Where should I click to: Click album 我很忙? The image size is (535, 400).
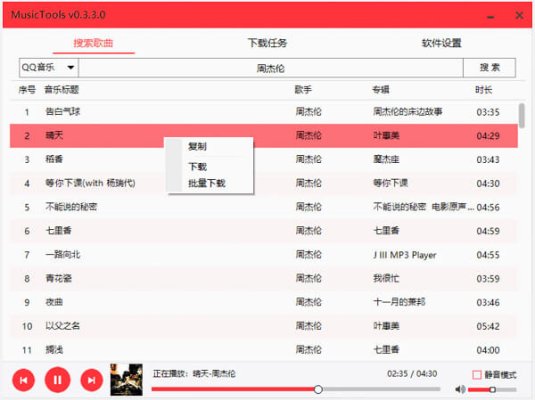[x=386, y=278]
